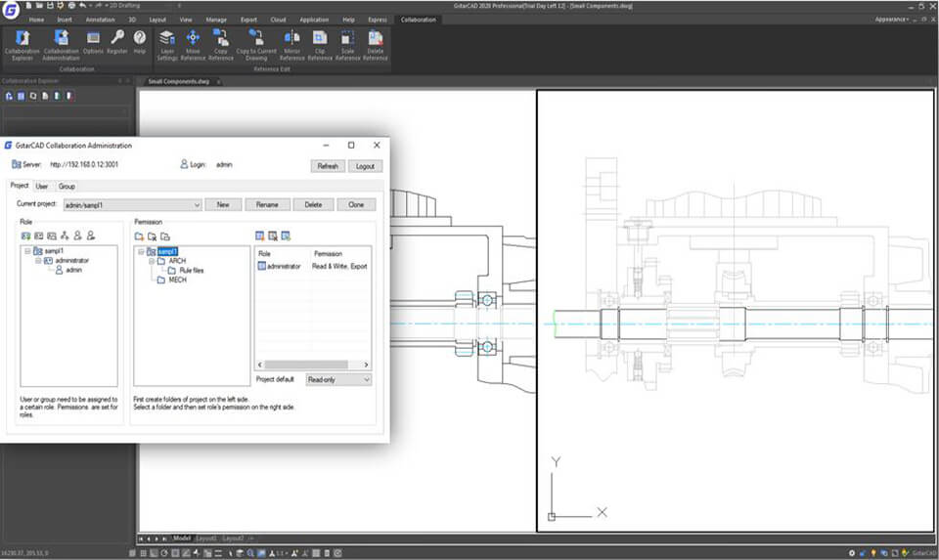Select the Copy Reference tool

221,45
